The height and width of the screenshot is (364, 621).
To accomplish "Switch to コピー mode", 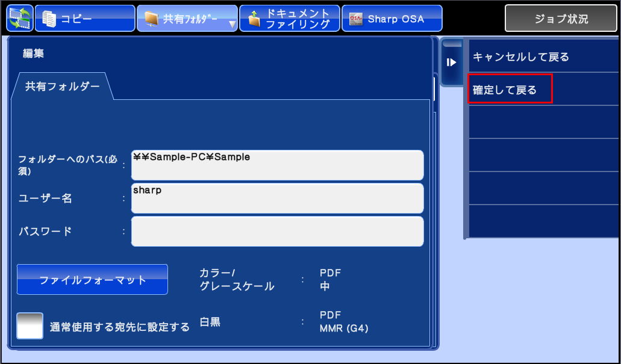I will 84,19.
